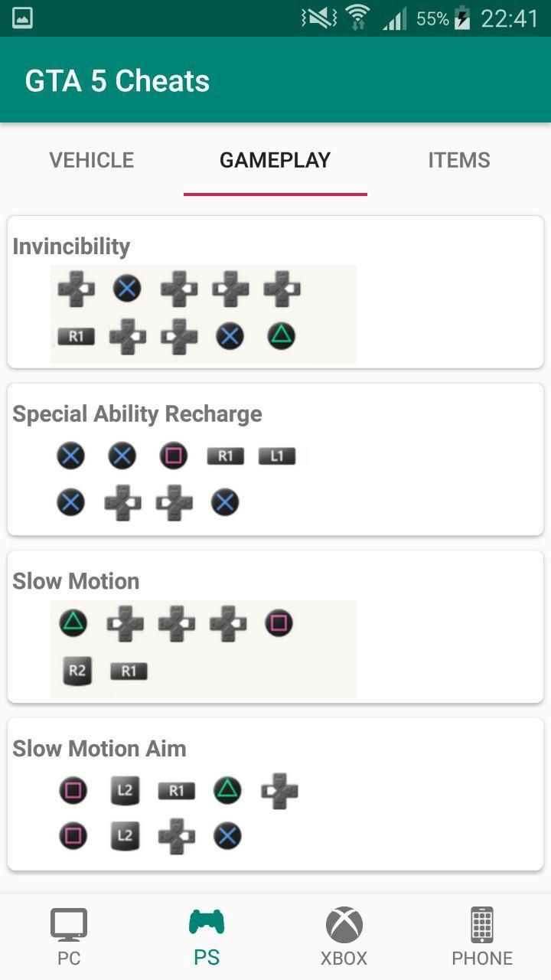Tap the triangle button in Slow Motion cheat
The image size is (551, 980).
[x=73, y=623]
